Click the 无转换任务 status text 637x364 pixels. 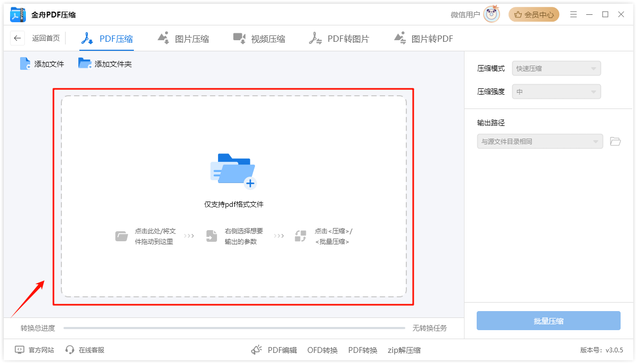coord(430,328)
